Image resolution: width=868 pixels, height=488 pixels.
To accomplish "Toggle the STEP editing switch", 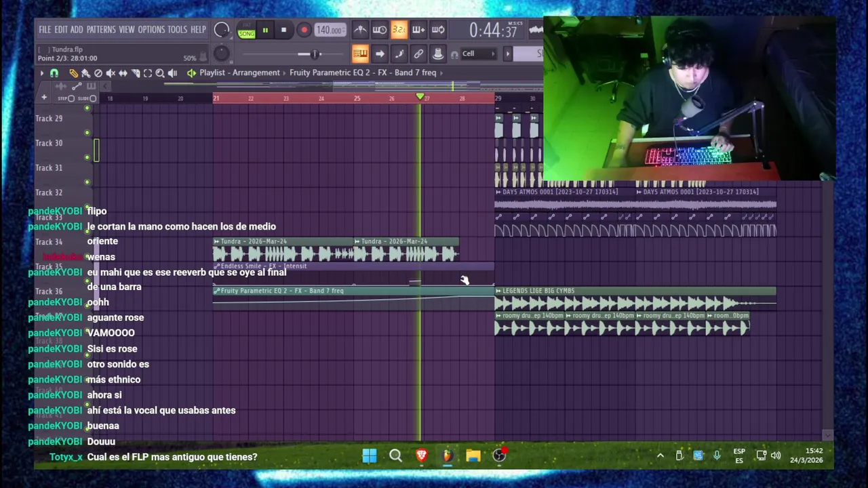I will [71, 98].
